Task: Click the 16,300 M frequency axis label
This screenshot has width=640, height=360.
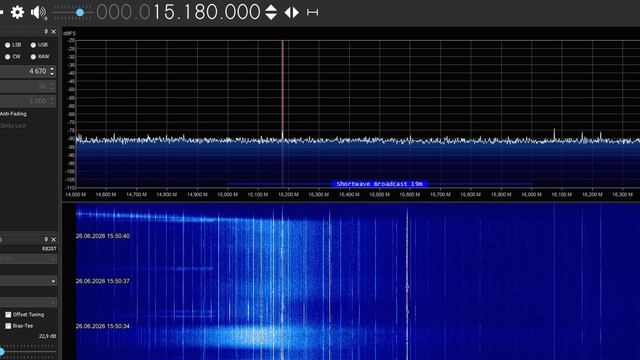Action: pos(622,195)
